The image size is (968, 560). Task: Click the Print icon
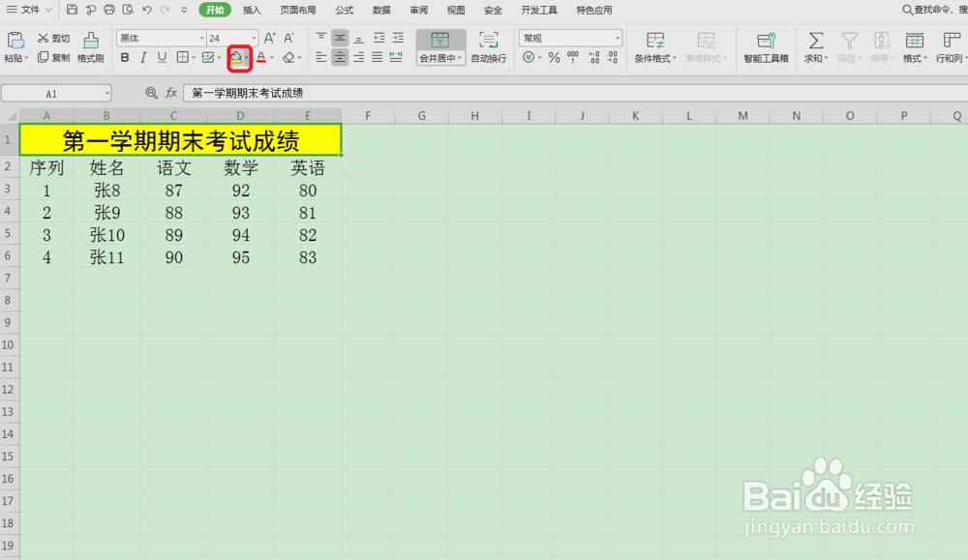[x=109, y=10]
